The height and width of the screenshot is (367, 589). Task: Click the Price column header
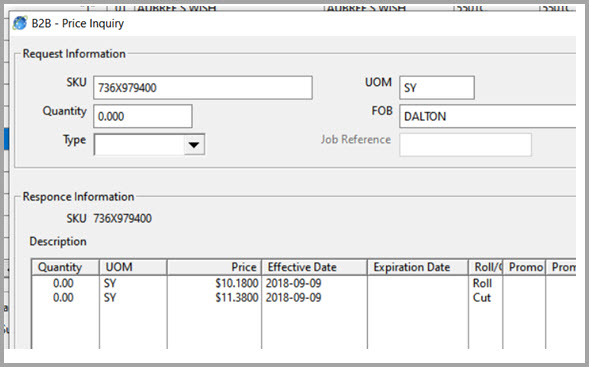coord(214,267)
